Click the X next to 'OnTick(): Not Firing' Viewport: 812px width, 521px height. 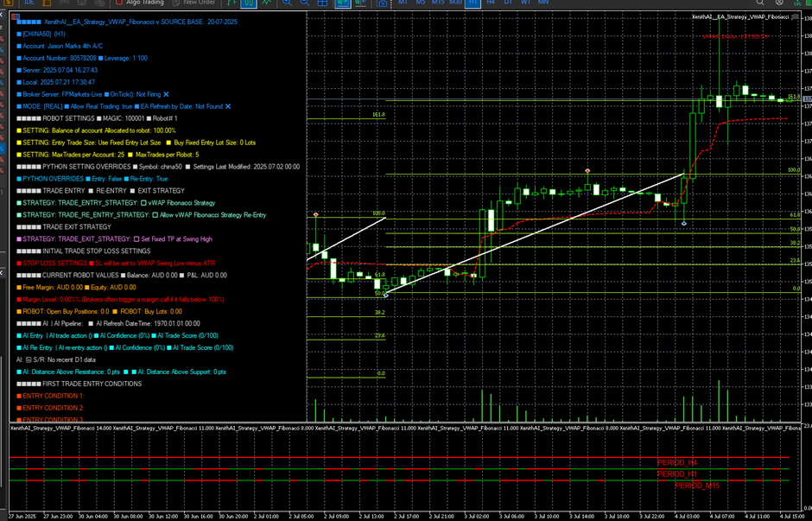pos(166,94)
